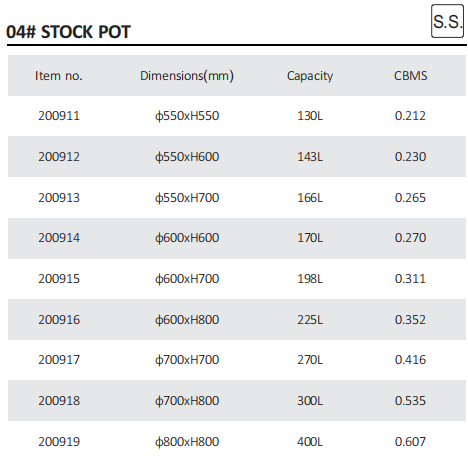Click CBMS value 0.352
Image resolution: width=468 pixels, height=462 pixels.
(x=410, y=320)
